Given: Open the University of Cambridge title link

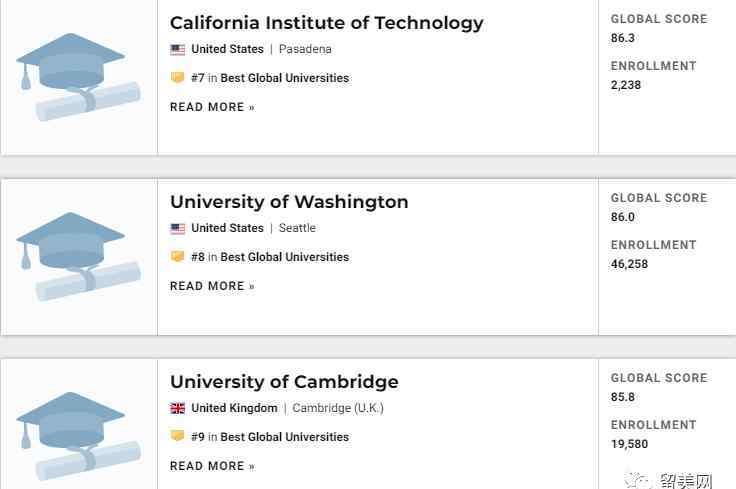Looking at the screenshot, I should coord(284,382).
